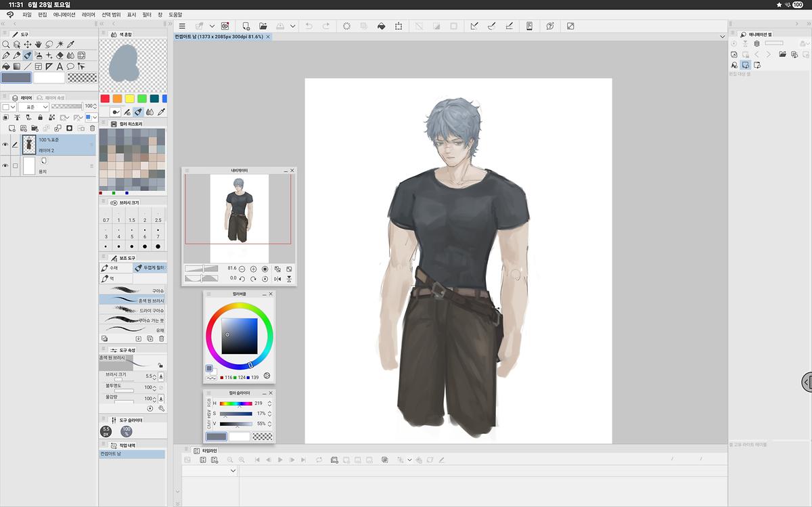Select the Eraser tool

click(60, 56)
